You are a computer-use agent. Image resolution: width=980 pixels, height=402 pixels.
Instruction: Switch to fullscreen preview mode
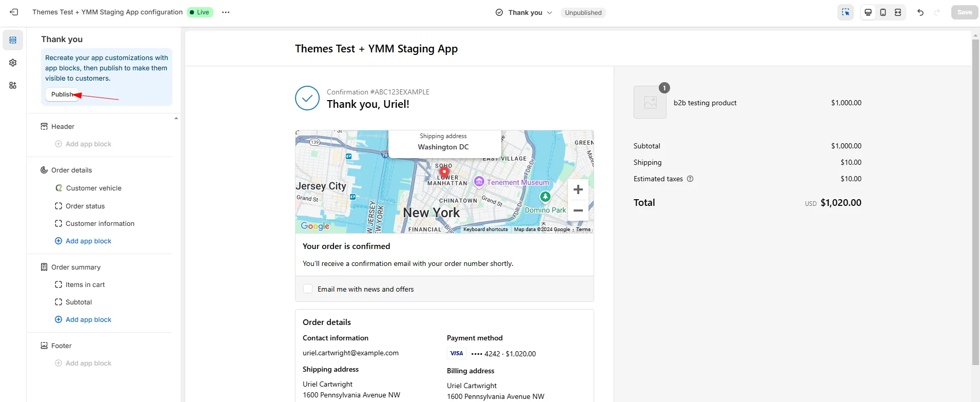pyautogui.click(x=898, y=12)
